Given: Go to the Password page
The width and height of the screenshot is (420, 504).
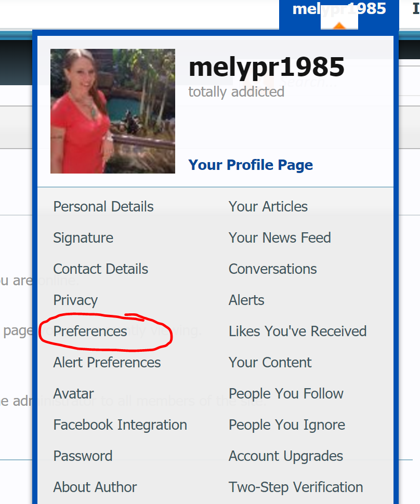Looking at the screenshot, I should pos(83,456).
